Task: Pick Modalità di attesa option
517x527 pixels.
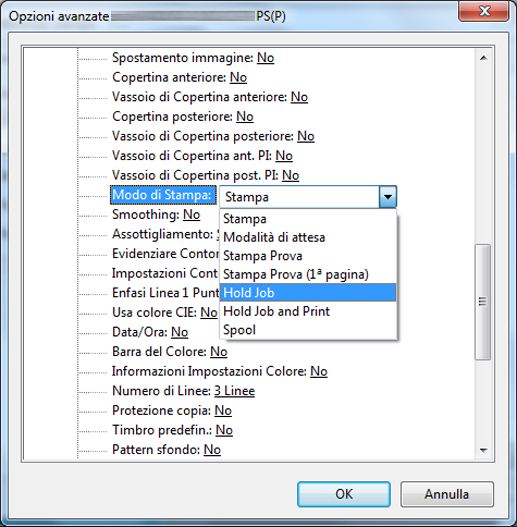Action: point(308,237)
